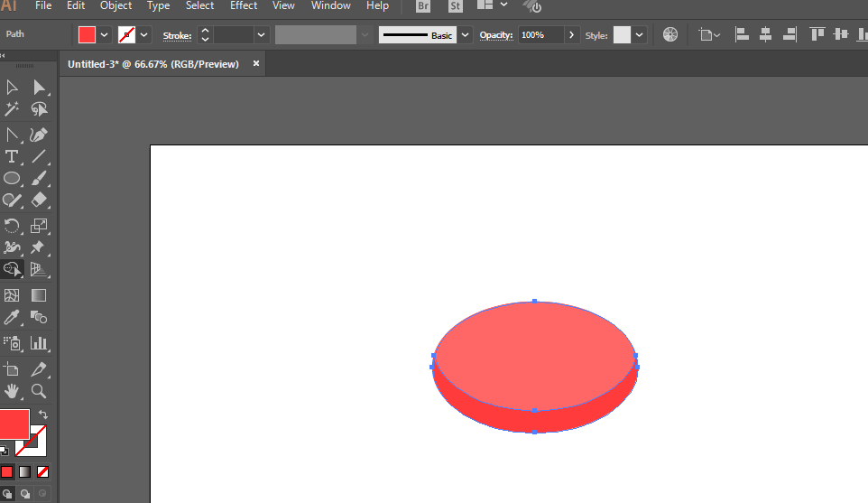Image resolution: width=868 pixels, height=503 pixels.
Task: Select the Eraser tool
Action: (x=39, y=200)
